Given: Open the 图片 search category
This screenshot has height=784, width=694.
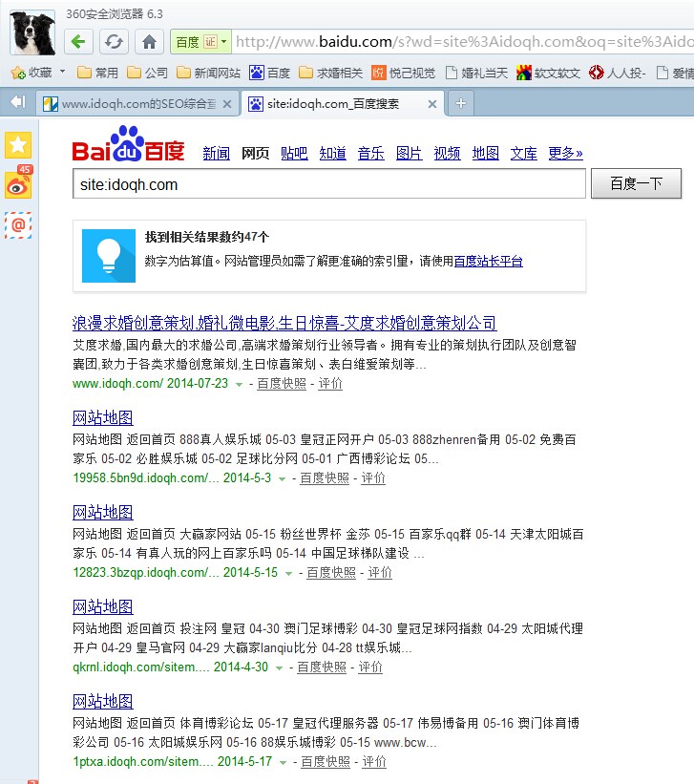Looking at the screenshot, I should [x=409, y=153].
